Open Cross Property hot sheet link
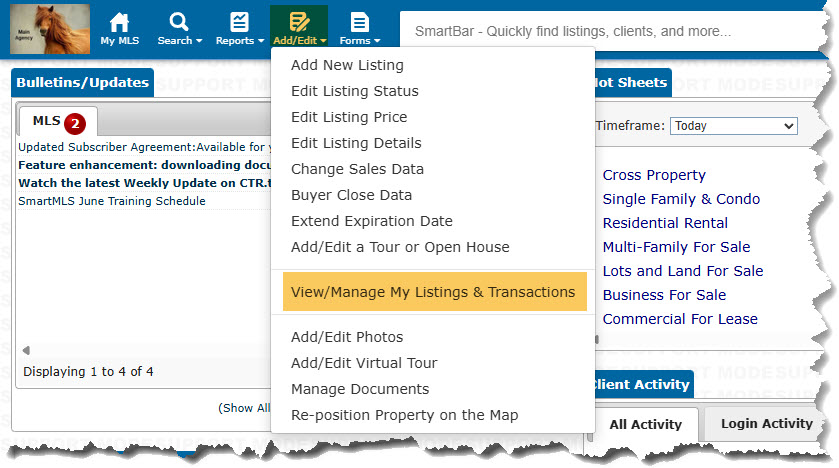This screenshot has width=839, height=468. (654, 175)
